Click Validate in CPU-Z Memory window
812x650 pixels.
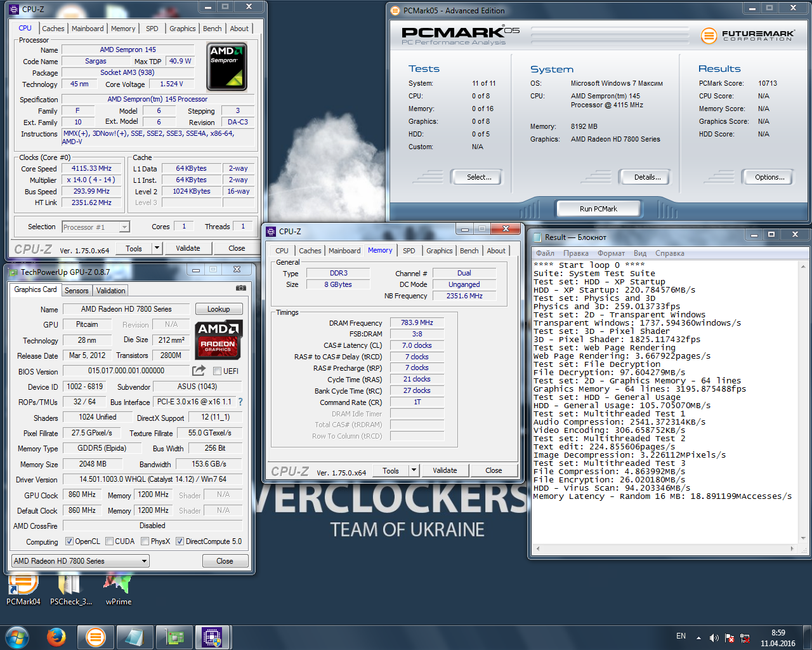coord(445,470)
